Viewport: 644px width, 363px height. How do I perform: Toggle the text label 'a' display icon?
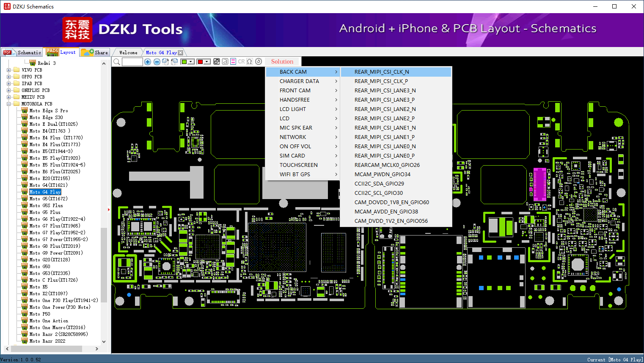pos(225,62)
